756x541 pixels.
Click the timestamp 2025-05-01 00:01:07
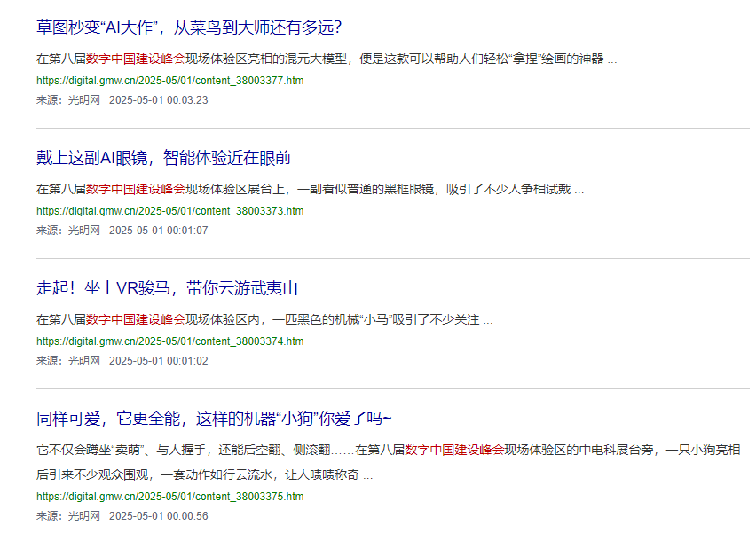158,231
